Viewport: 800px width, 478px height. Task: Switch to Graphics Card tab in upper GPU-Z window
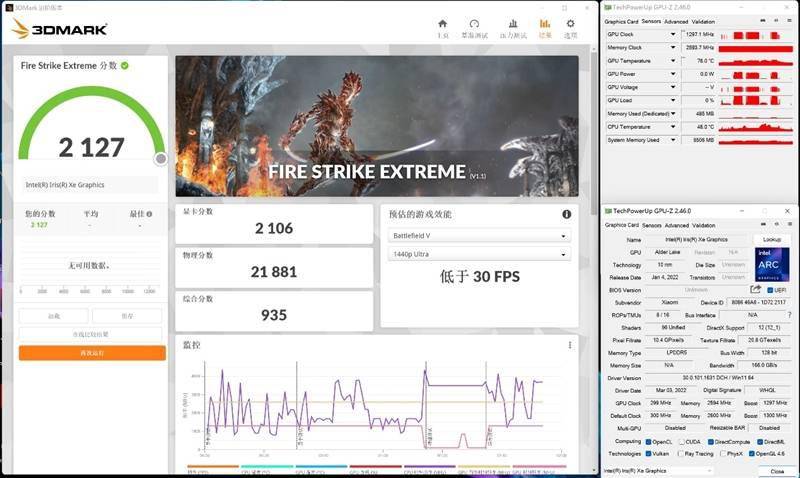coord(621,21)
